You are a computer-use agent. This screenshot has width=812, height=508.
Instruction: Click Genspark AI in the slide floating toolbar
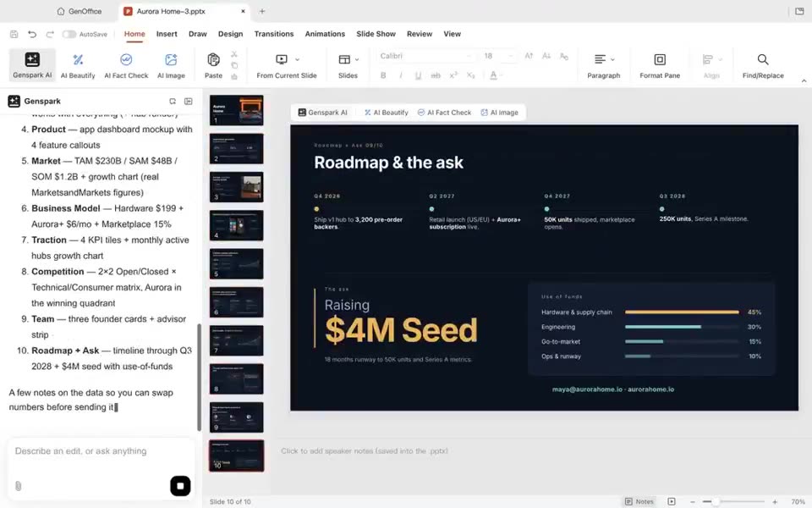point(322,113)
